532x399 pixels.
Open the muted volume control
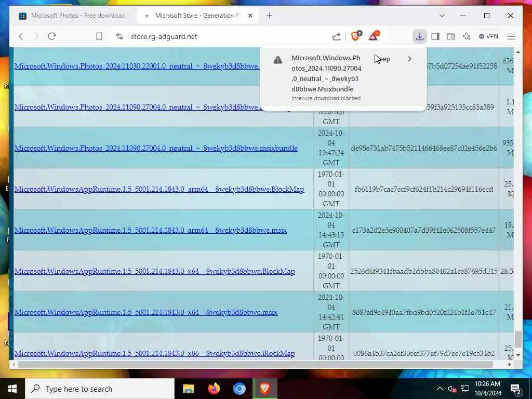tap(452, 389)
